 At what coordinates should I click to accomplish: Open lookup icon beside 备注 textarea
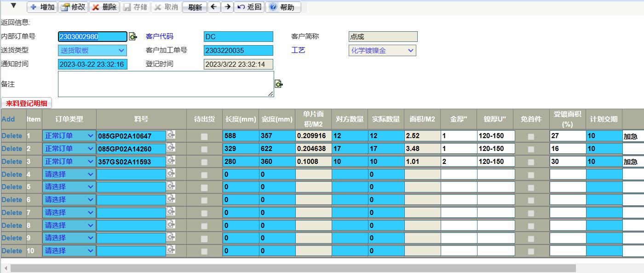click(x=279, y=84)
